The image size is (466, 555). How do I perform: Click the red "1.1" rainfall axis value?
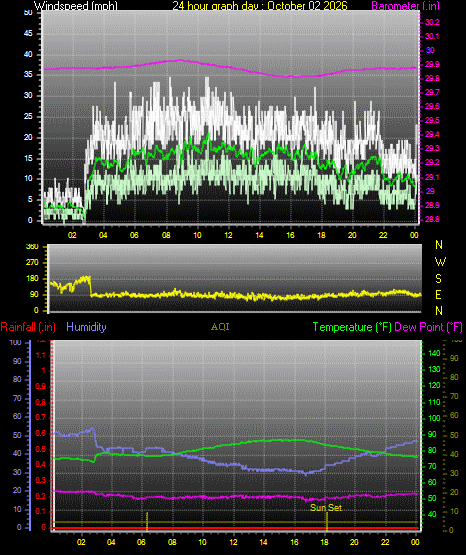(x=41, y=355)
